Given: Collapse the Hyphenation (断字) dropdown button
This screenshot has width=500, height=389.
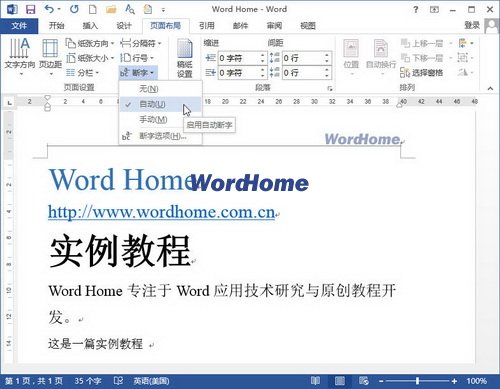Looking at the screenshot, I should (138, 73).
